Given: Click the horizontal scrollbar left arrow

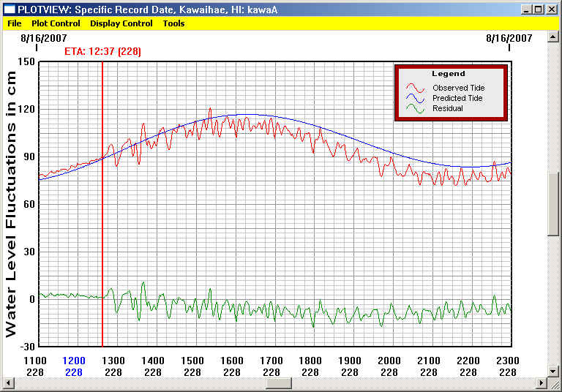Looking at the screenshot, I should [x=8, y=383].
